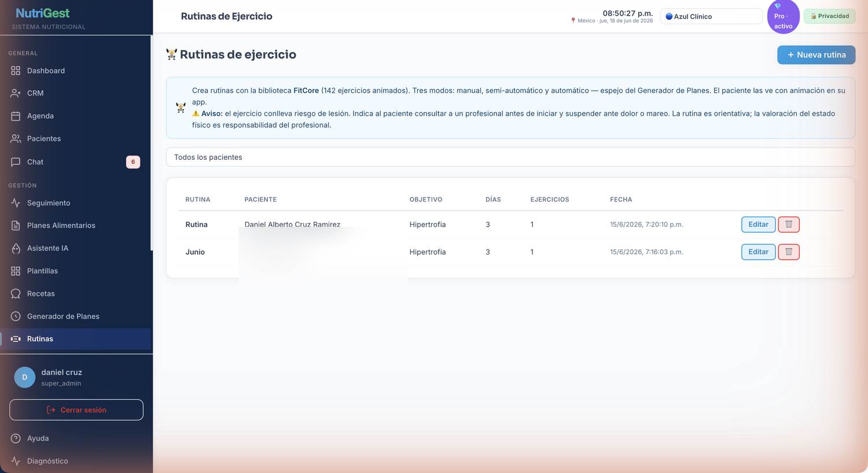
Task: Click Hipertrofia in the Rutina row
Action: (x=428, y=225)
